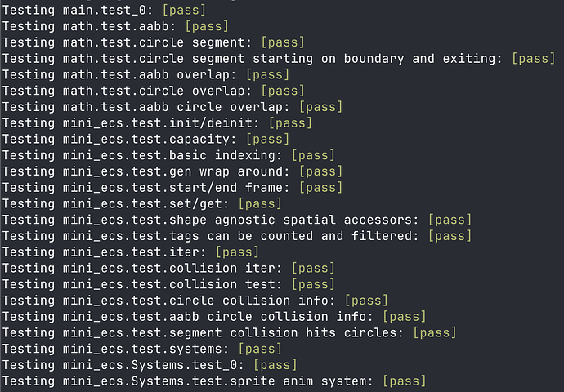The height and width of the screenshot is (392, 564).
Task: Click the init/deinit test output
Action: [157, 123]
